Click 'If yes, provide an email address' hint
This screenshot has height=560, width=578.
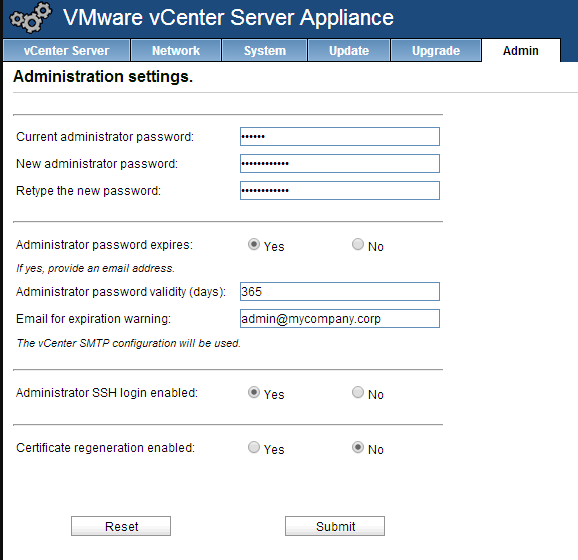(x=95, y=268)
